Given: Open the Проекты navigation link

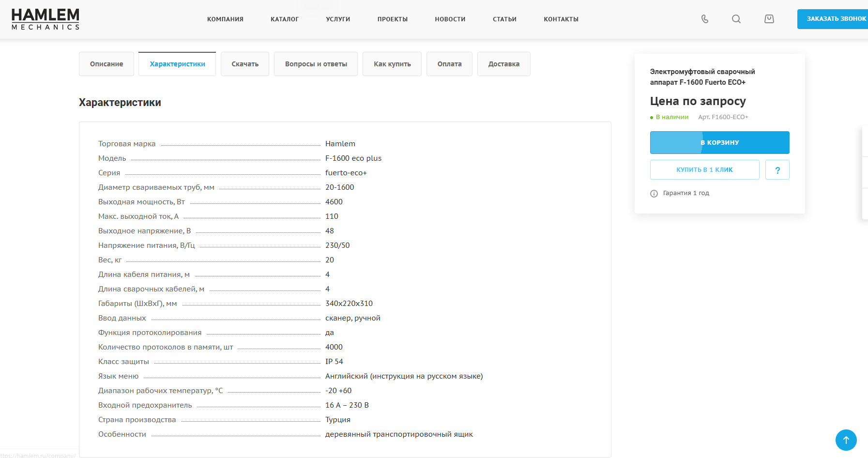Looking at the screenshot, I should pyautogui.click(x=393, y=19).
